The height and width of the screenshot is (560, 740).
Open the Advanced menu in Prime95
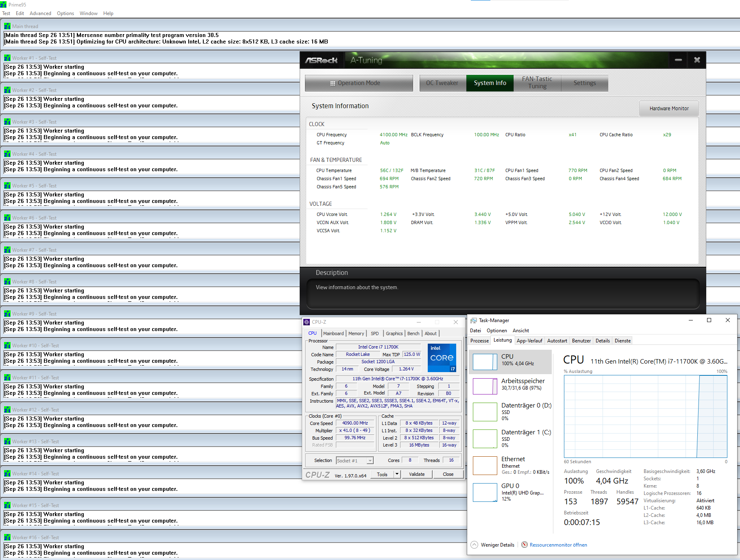(40, 13)
